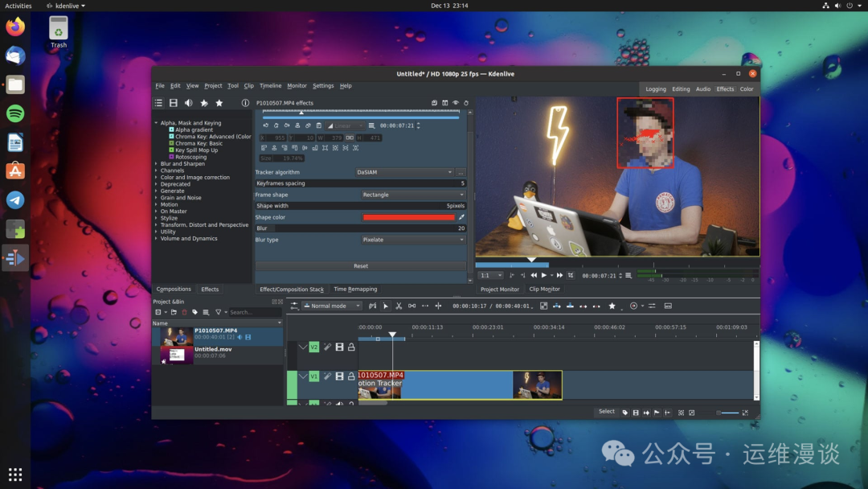Open the Blur type Pixelate dropdown
The width and height of the screenshot is (868, 489).
point(412,240)
